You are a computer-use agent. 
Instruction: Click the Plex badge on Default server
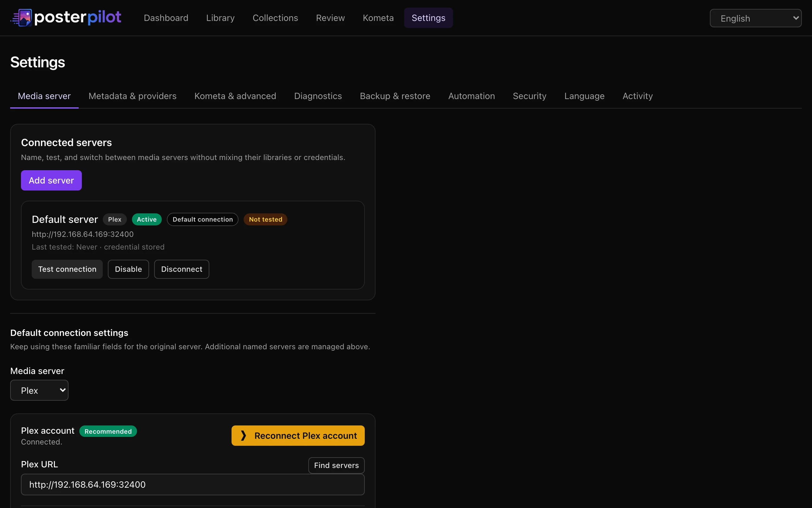(x=115, y=219)
